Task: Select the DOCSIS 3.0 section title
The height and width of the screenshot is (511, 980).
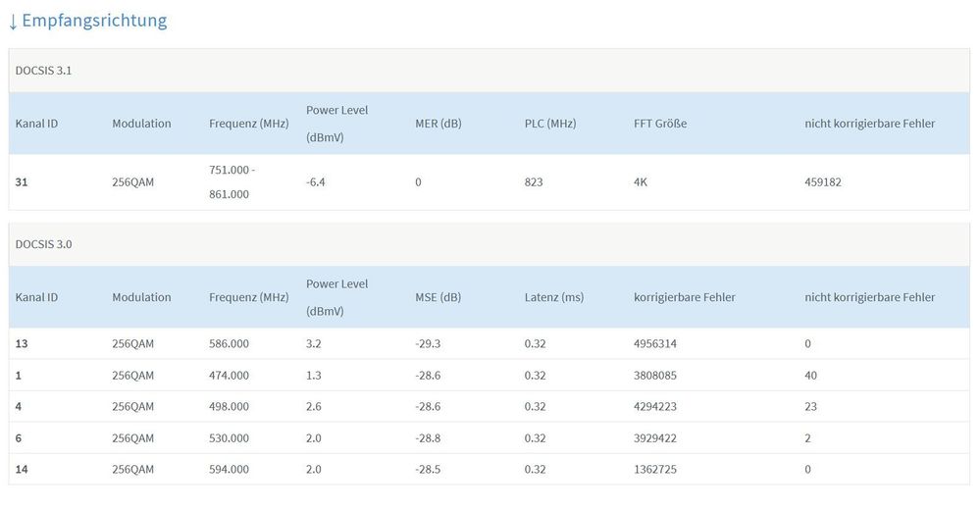Action: tap(44, 244)
